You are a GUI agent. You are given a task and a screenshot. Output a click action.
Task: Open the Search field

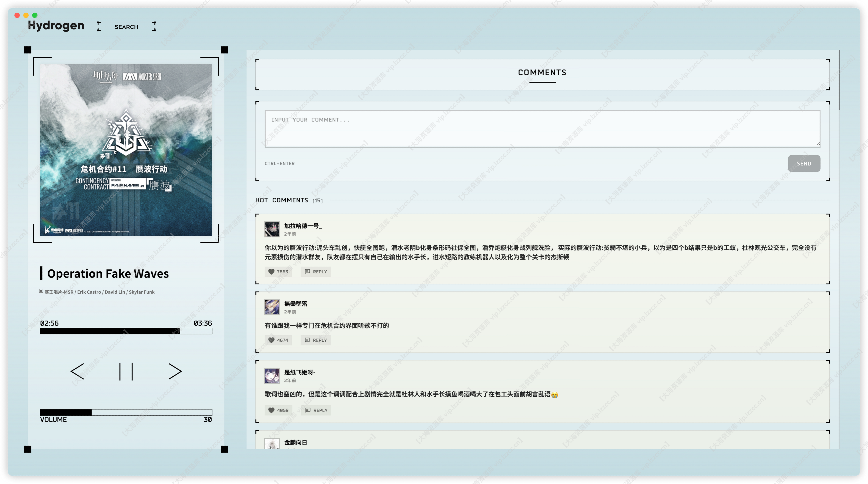coord(126,27)
